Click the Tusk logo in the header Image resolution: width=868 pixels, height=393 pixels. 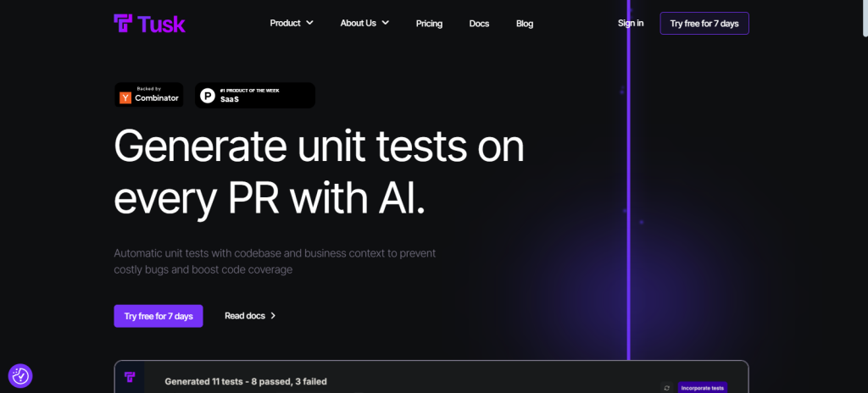point(149,24)
